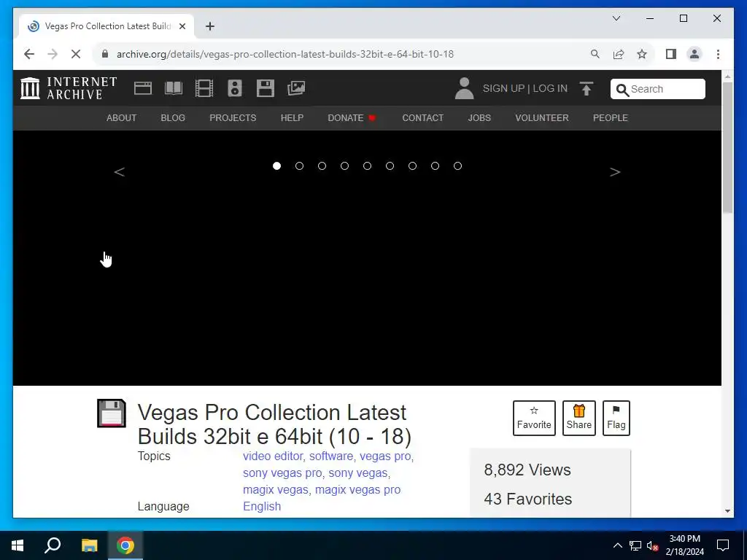The width and height of the screenshot is (747, 560).
Task: Open the BLOG menu item
Action: [x=173, y=117]
